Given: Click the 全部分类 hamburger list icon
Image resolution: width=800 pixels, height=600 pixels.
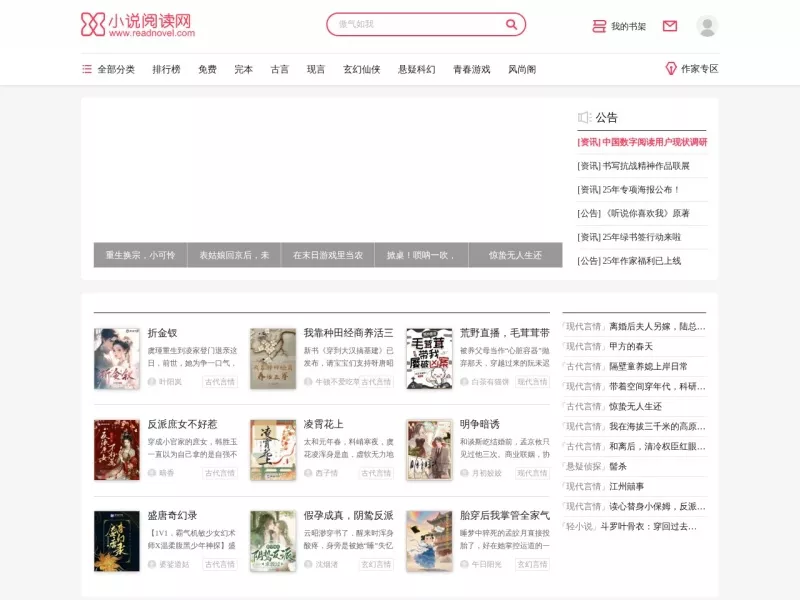Looking at the screenshot, I should click(87, 69).
